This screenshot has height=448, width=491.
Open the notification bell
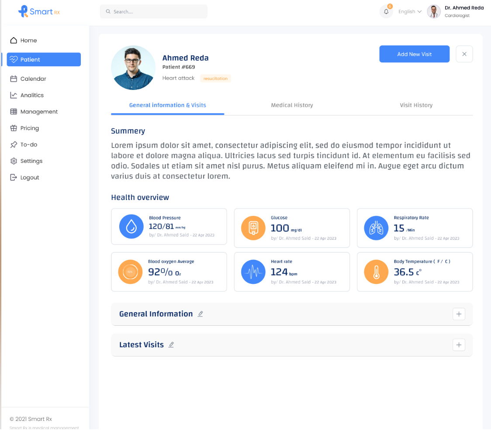[x=386, y=12]
